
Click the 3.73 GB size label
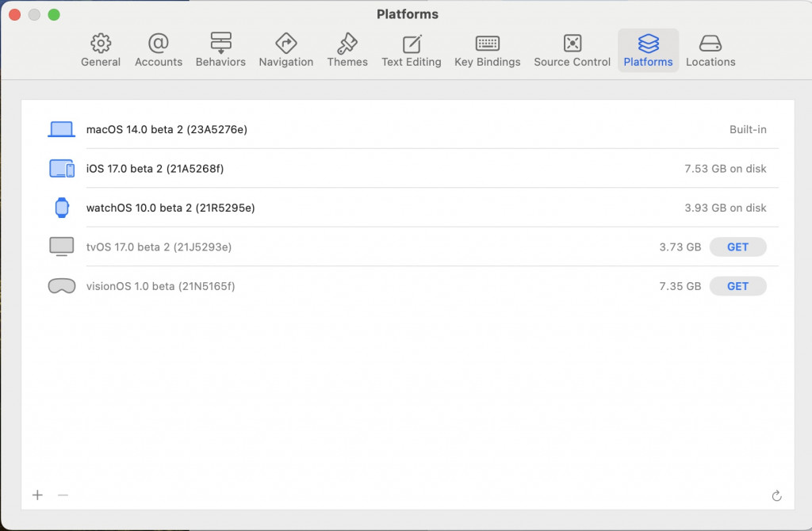(x=680, y=247)
